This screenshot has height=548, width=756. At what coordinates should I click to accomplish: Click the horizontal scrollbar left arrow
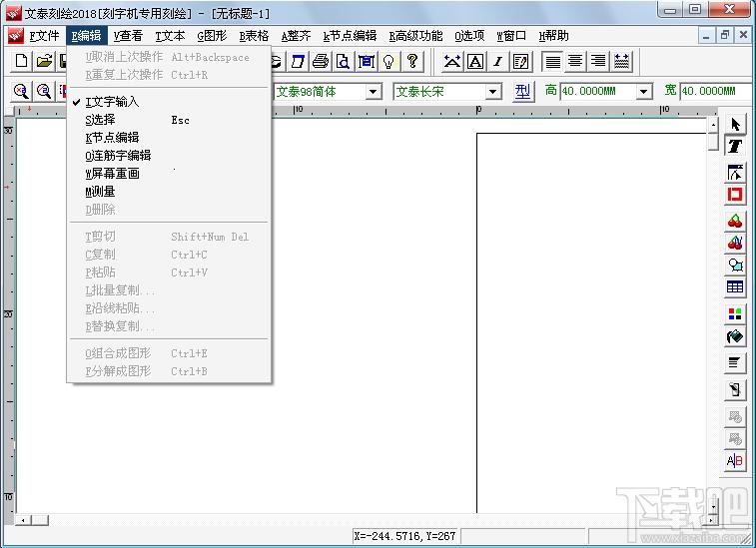(23, 520)
